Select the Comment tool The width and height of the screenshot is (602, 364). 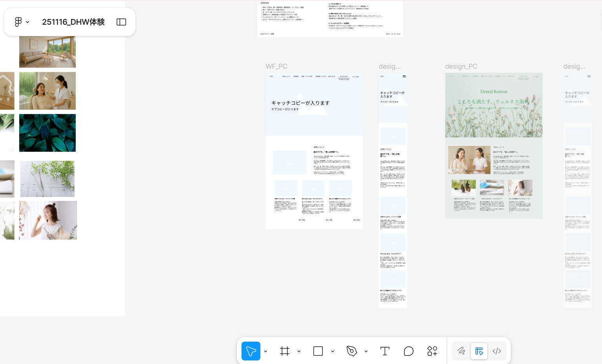pos(409,351)
